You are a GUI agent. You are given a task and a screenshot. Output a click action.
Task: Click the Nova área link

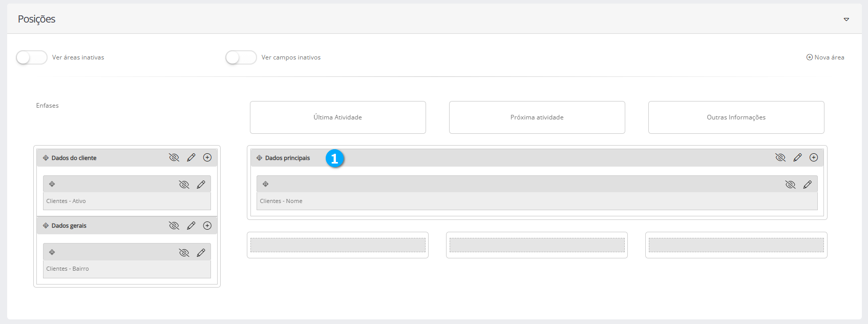(825, 57)
